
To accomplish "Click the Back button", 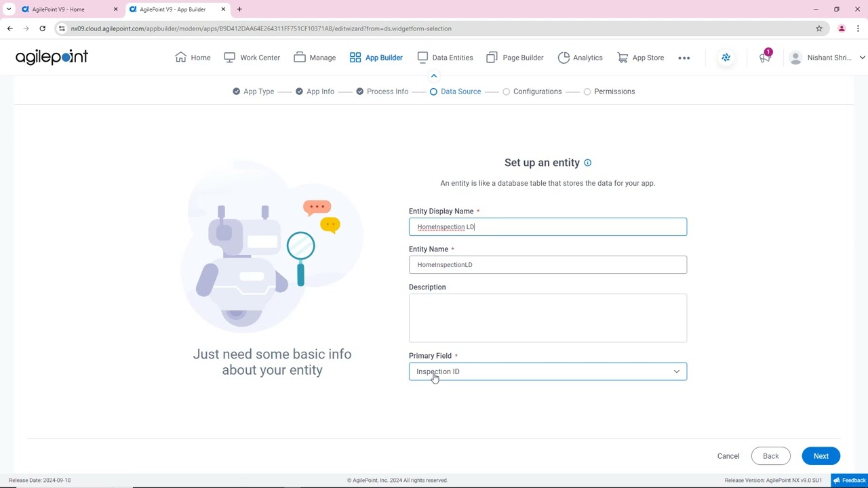I will pos(771,456).
